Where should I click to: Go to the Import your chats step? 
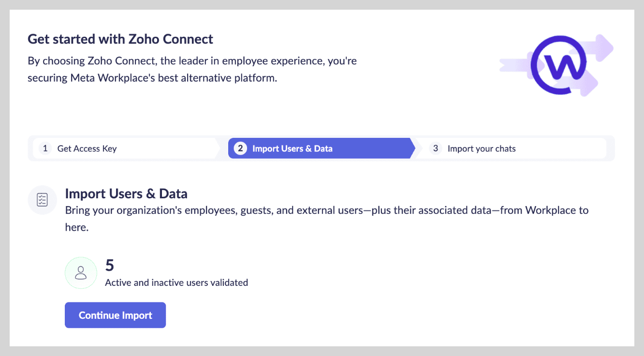tap(482, 148)
